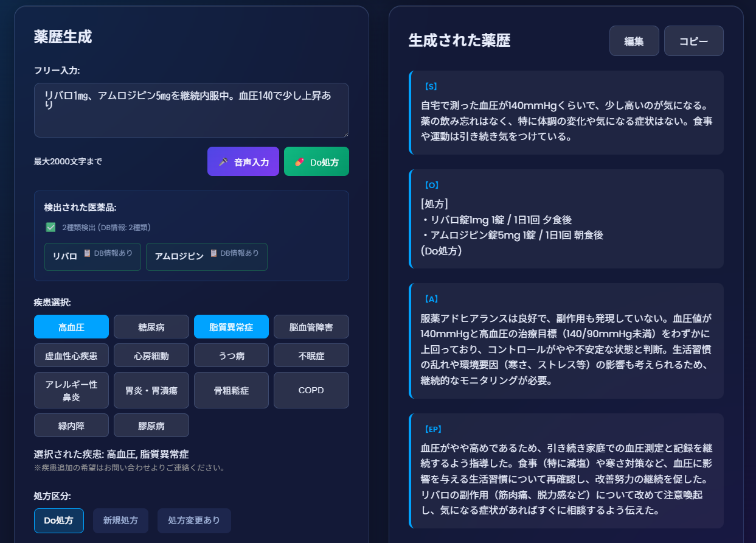
Task: Click the clipboard DB情報あり icon for リバロ
Action: click(x=87, y=253)
